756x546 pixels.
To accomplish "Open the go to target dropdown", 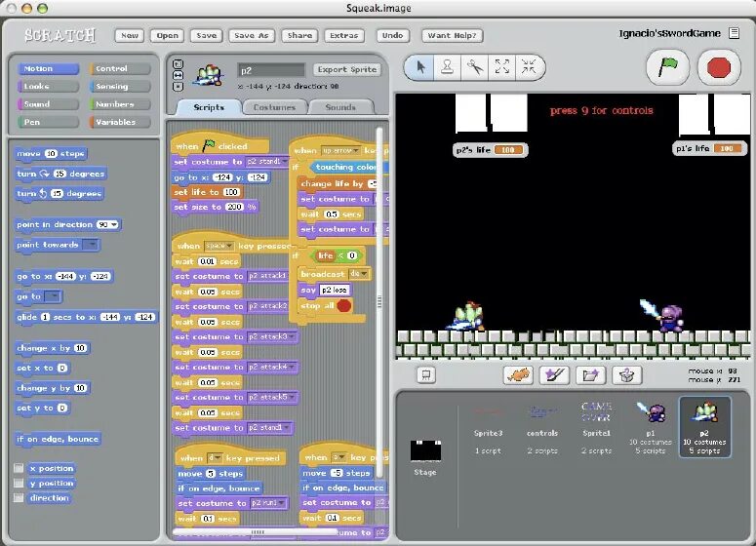I will (x=53, y=296).
